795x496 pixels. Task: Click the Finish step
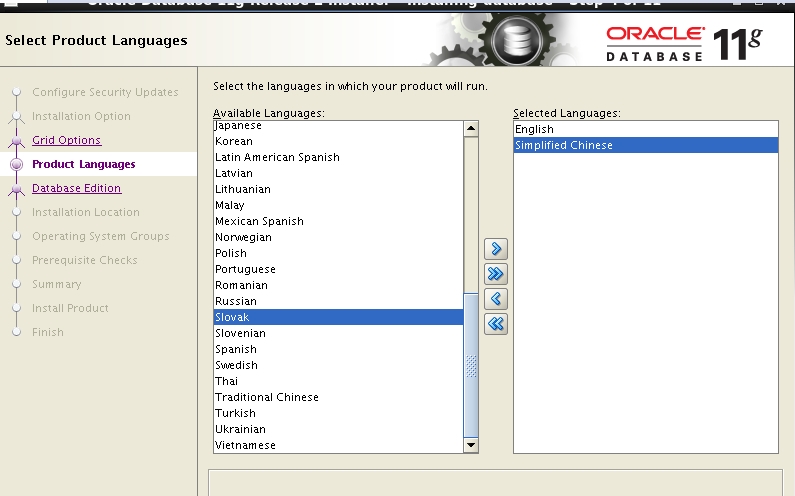point(48,332)
